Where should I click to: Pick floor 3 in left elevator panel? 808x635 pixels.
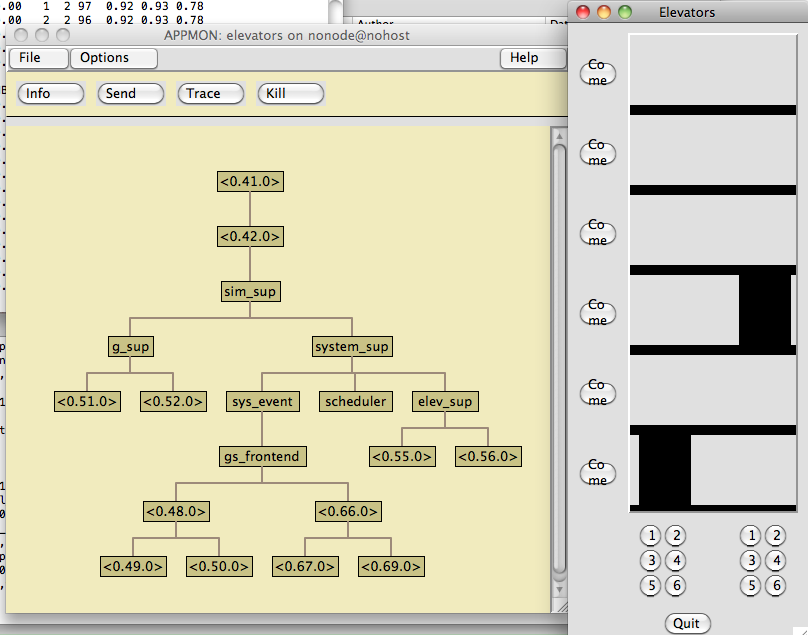(651, 561)
